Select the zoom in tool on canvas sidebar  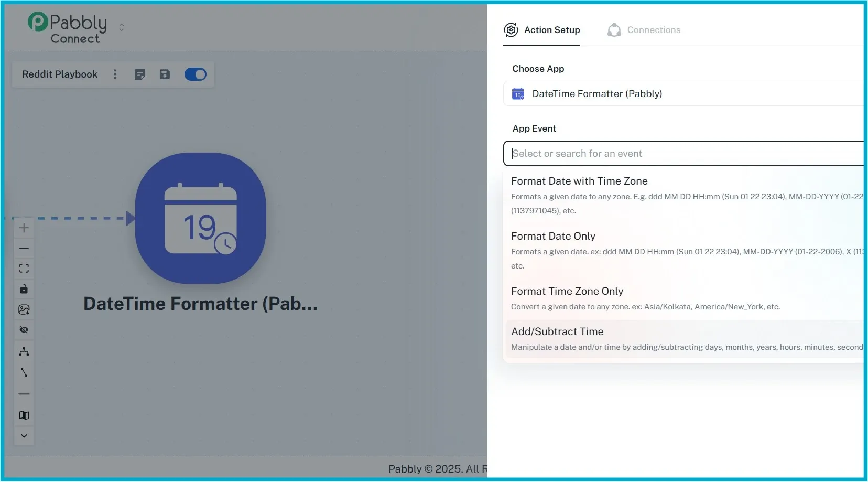pyautogui.click(x=24, y=228)
